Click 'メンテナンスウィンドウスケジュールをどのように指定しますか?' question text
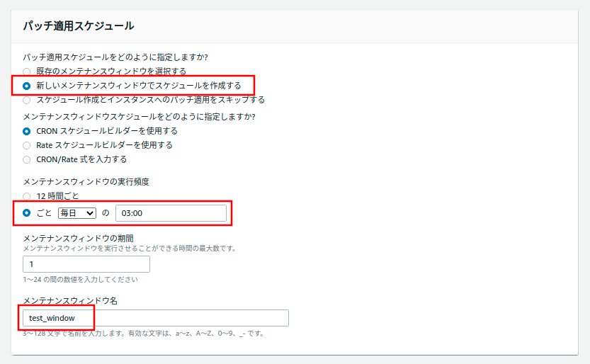 coord(139,116)
